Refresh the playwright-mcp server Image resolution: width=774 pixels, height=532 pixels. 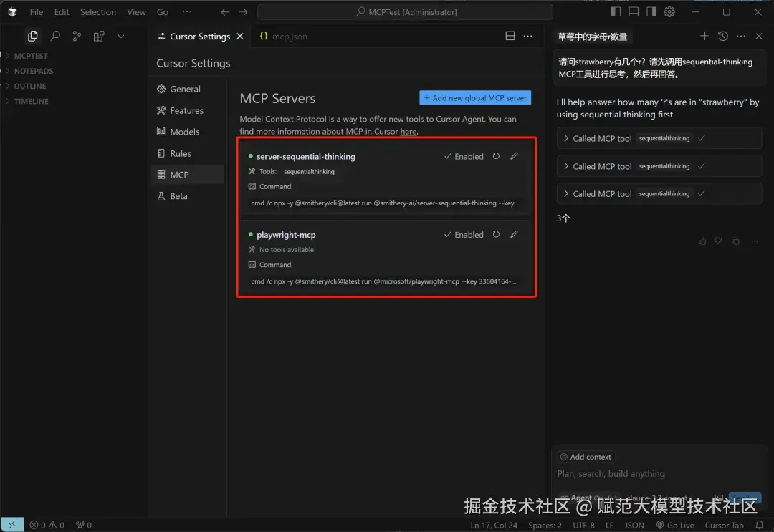496,234
